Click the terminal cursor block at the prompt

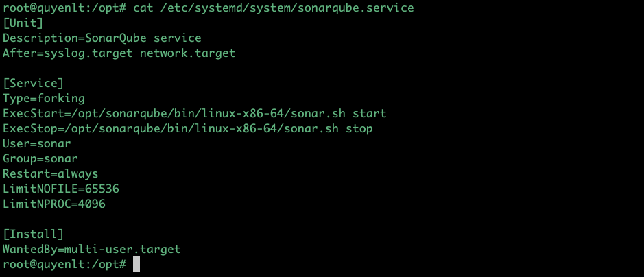click(136, 265)
